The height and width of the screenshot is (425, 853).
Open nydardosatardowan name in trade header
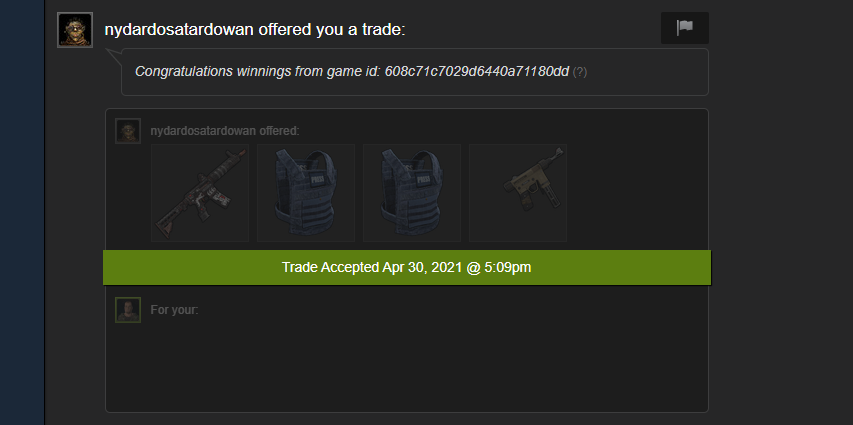click(179, 29)
